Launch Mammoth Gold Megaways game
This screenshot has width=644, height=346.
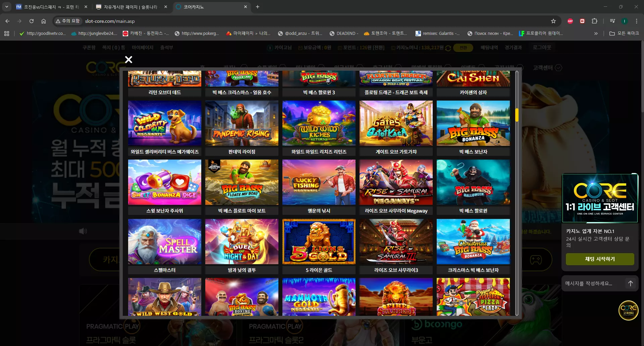[x=319, y=297]
